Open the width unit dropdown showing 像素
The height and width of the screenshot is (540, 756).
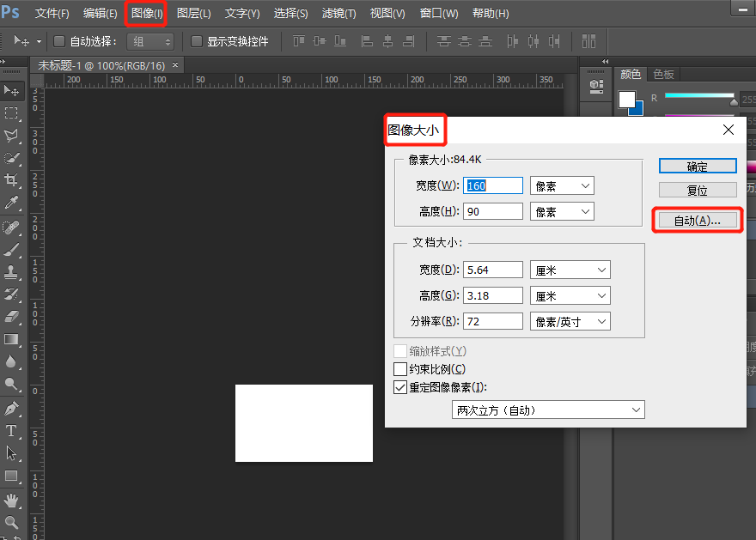pos(562,185)
